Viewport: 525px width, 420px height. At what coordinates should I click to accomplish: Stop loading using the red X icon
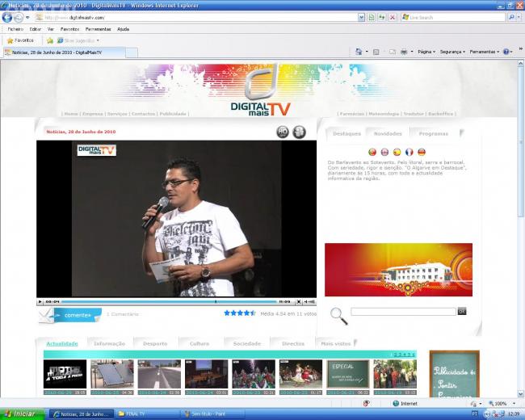pos(393,17)
